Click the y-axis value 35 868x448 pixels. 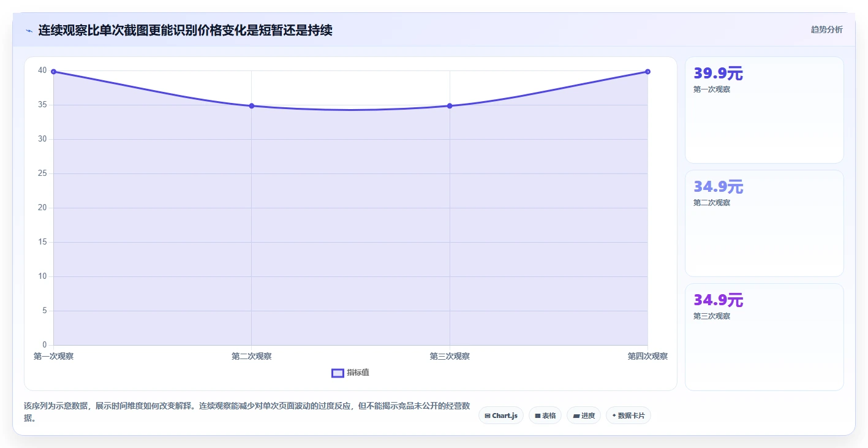coord(42,105)
